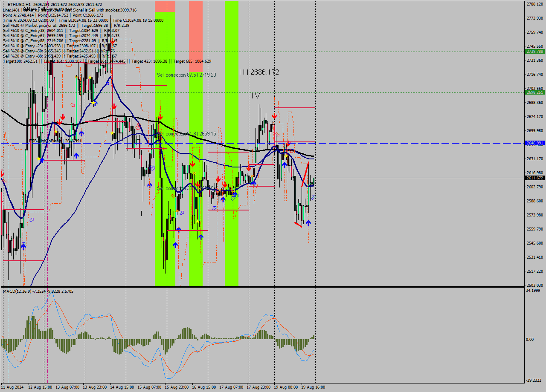Click the 2559.790 price scale value

(x=534, y=229)
